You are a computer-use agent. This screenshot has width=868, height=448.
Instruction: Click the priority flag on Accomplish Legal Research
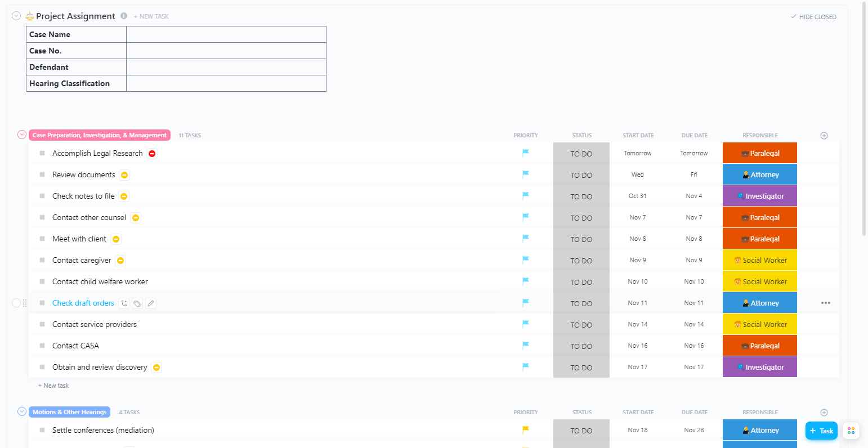click(x=525, y=153)
